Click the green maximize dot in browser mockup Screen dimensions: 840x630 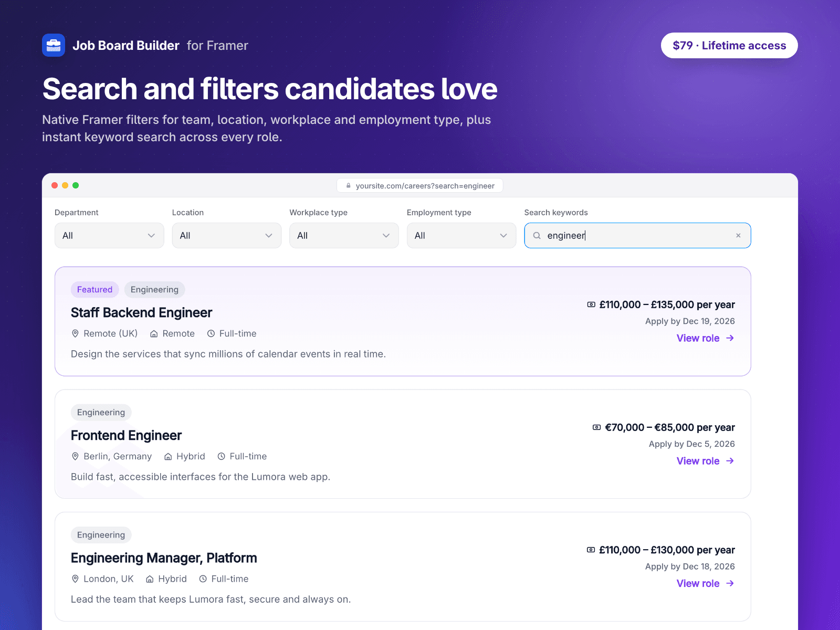click(x=76, y=185)
